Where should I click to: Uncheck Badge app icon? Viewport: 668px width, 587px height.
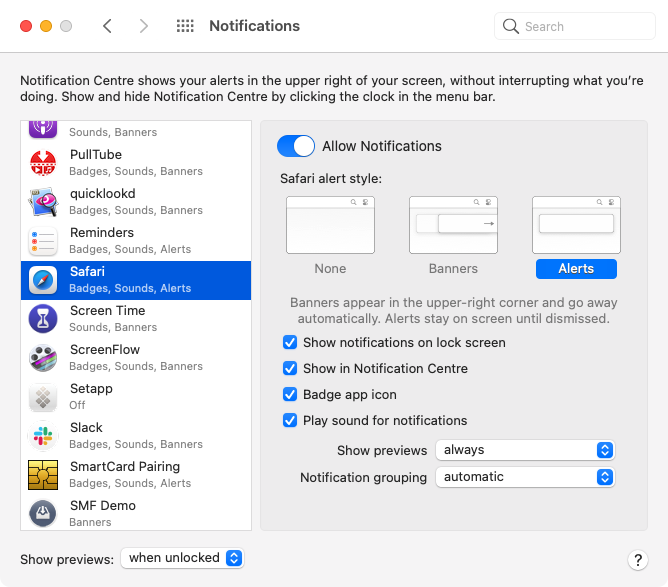pos(290,394)
